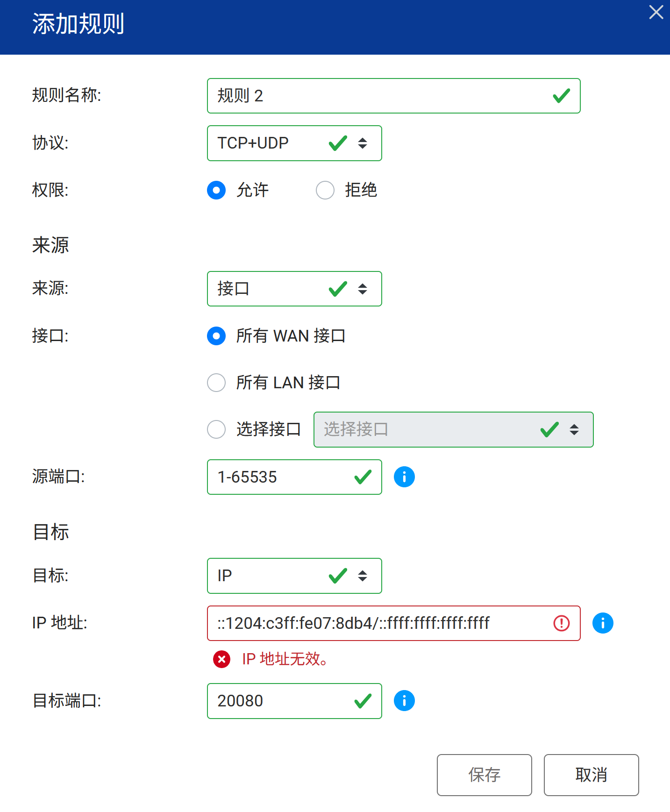Open the 来源 source type dropdown
The width and height of the screenshot is (670, 812).
[294, 289]
